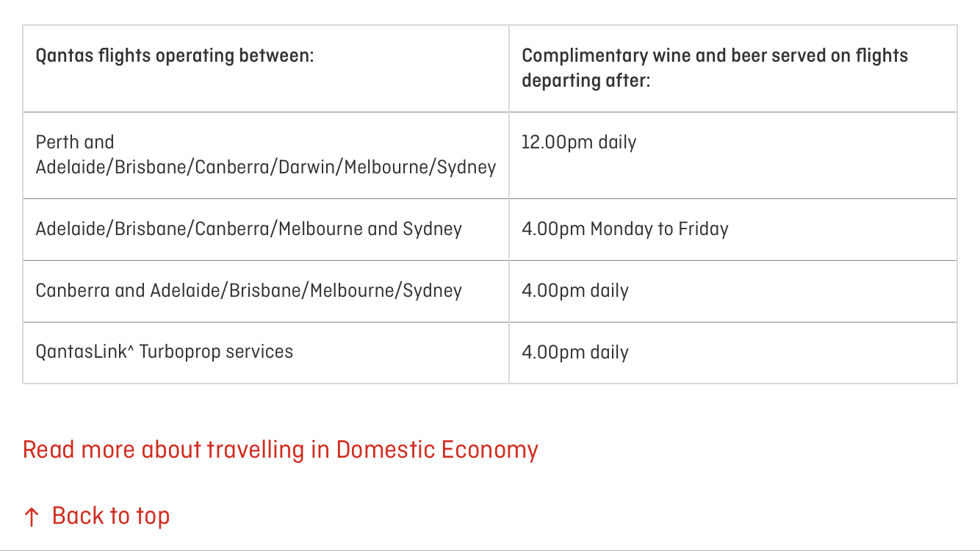Click the 12.00pm daily cell
Image resolution: width=980 pixels, height=551 pixels.
pos(733,156)
